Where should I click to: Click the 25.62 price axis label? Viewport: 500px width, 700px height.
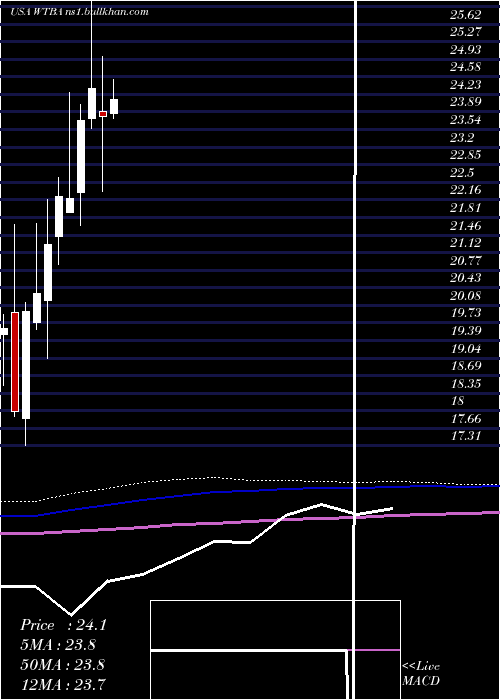(466, 15)
